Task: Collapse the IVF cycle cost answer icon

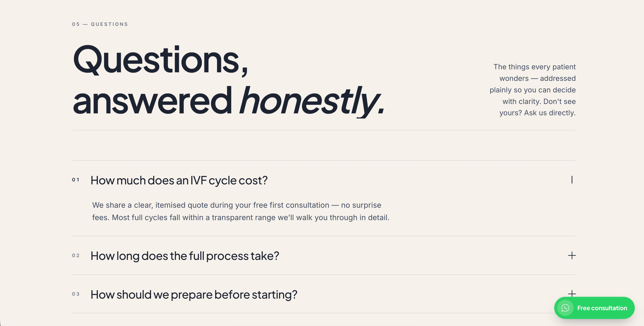Action: tap(572, 180)
